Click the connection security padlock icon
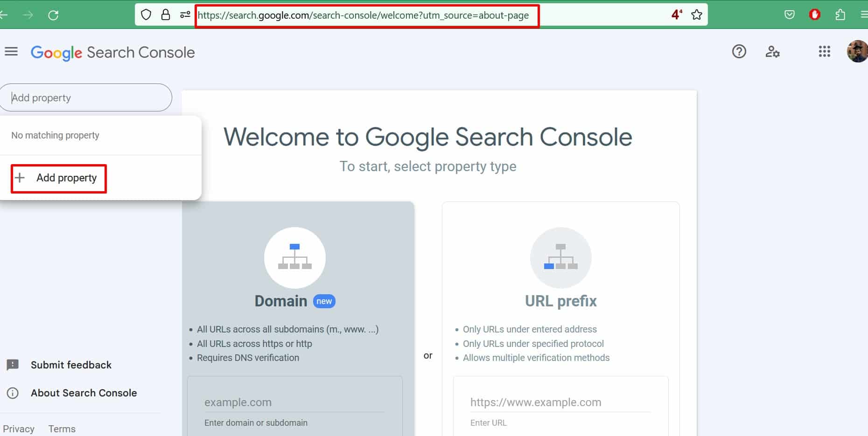The width and height of the screenshot is (868, 436). (x=166, y=14)
